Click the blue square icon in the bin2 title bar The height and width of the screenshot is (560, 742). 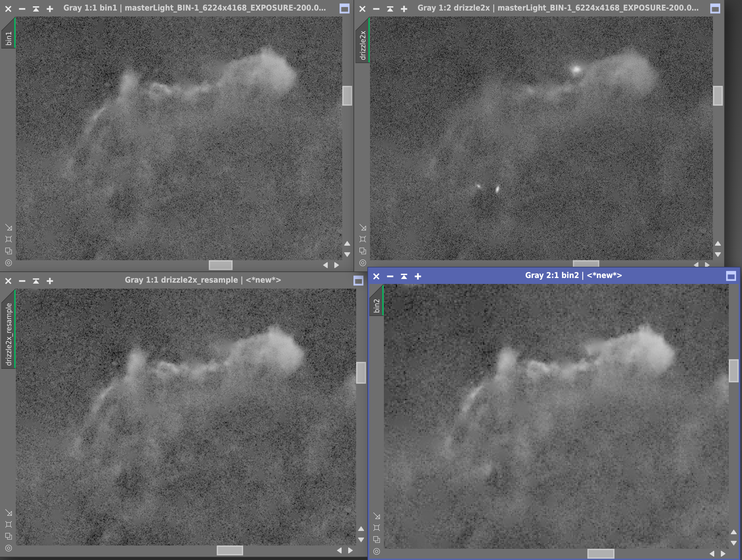coord(731,276)
